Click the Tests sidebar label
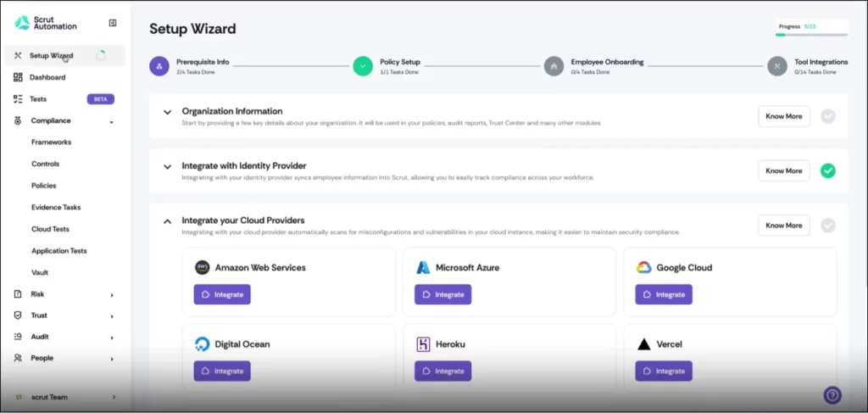Image resolution: width=868 pixels, height=413 pixels. 38,99
